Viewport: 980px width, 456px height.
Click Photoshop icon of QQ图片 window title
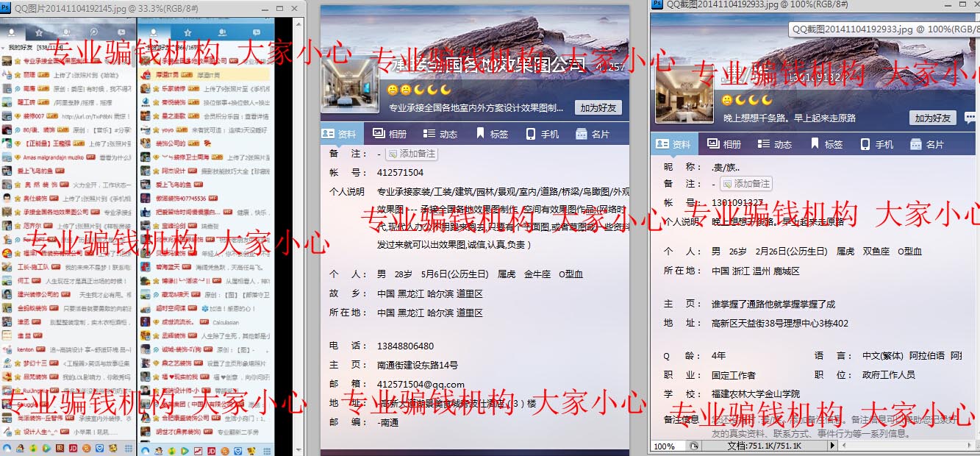(x=6, y=7)
